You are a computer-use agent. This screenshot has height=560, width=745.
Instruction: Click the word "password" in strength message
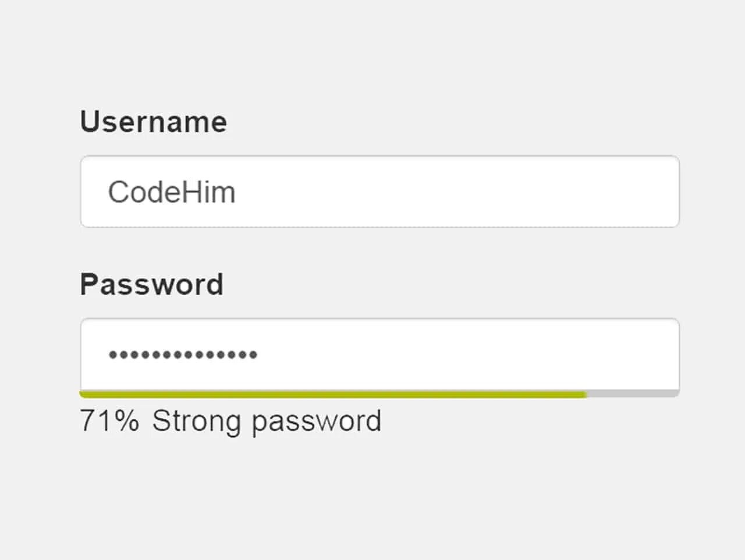316,421
